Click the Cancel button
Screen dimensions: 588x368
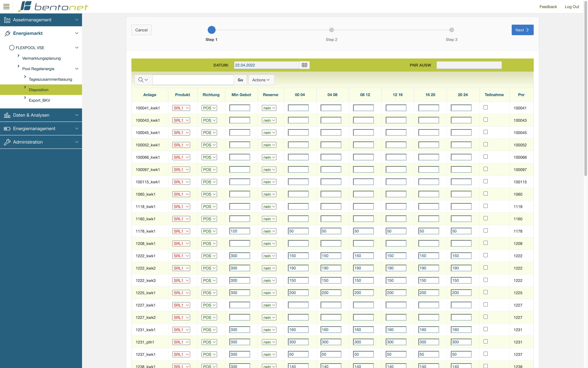pos(141,30)
